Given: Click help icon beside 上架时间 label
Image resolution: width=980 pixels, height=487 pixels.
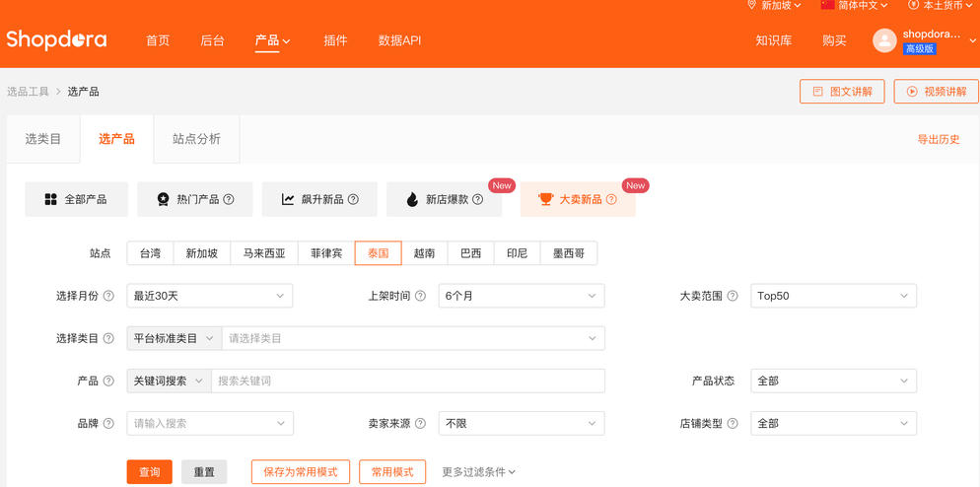Looking at the screenshot, I should [x=421, y=296].
